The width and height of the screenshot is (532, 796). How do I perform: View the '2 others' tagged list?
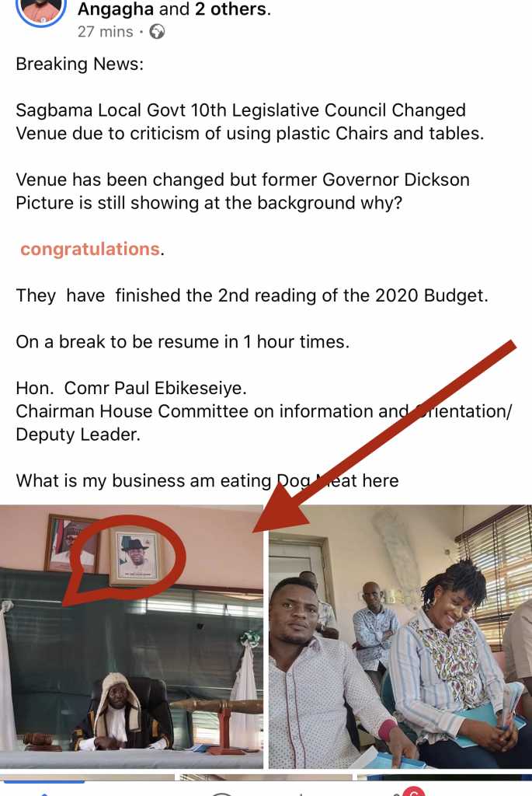point(230,9)
